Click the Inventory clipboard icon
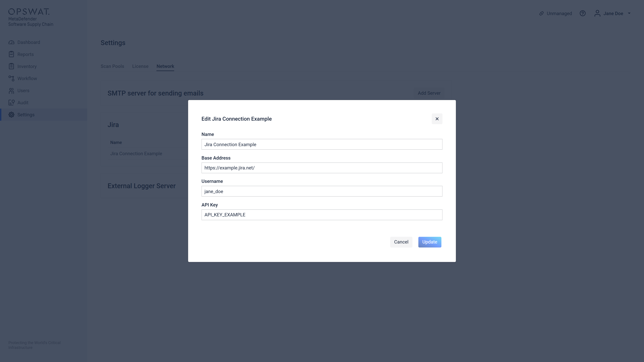Viewport: 644px width, 362px height. (11, 67)
